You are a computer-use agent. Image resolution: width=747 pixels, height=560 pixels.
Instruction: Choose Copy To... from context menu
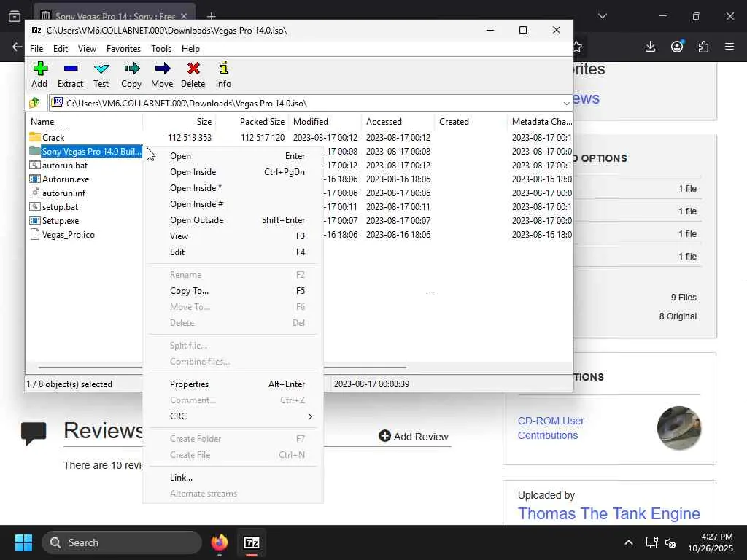click(233, 291)
